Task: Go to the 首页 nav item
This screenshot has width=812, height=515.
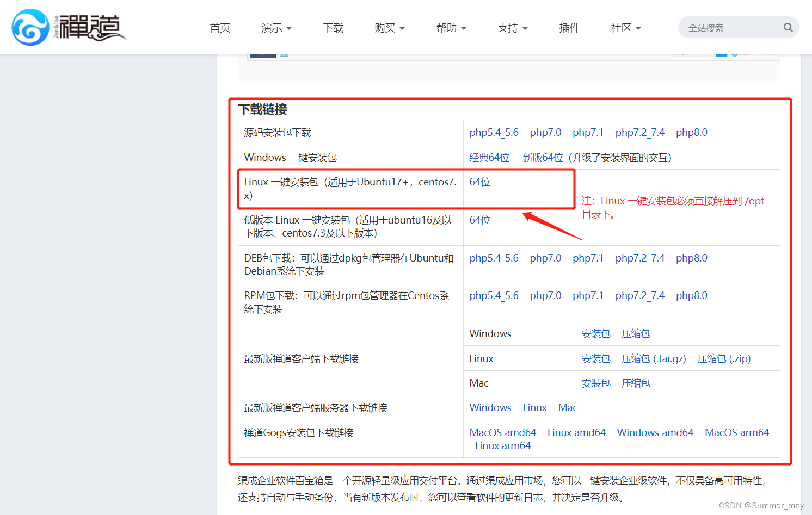Action: point(220,28)
